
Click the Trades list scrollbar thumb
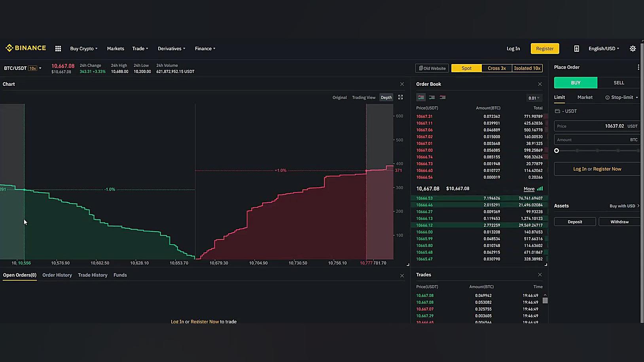(x=545, y=300)
